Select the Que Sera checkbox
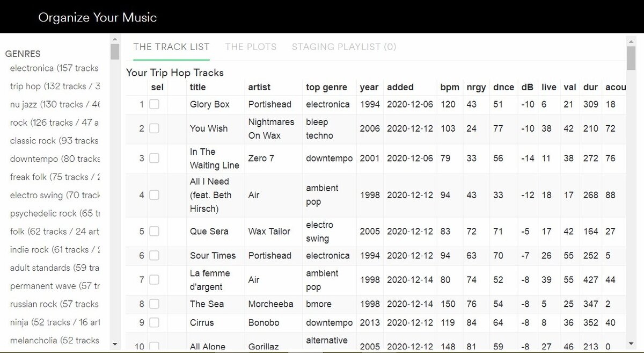The width and height of the screenshot is (644, 353). click(x=154, y=231)
